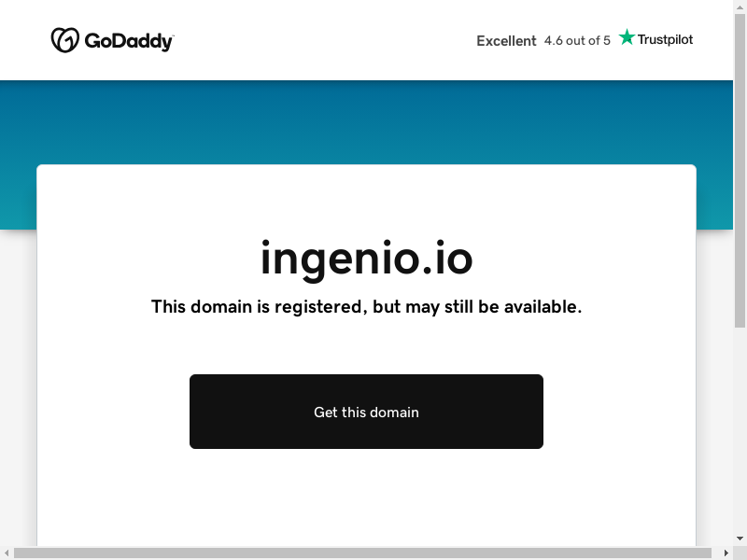
Task: Open the Trustpilot text link
Action: click(x=665, y=39)
